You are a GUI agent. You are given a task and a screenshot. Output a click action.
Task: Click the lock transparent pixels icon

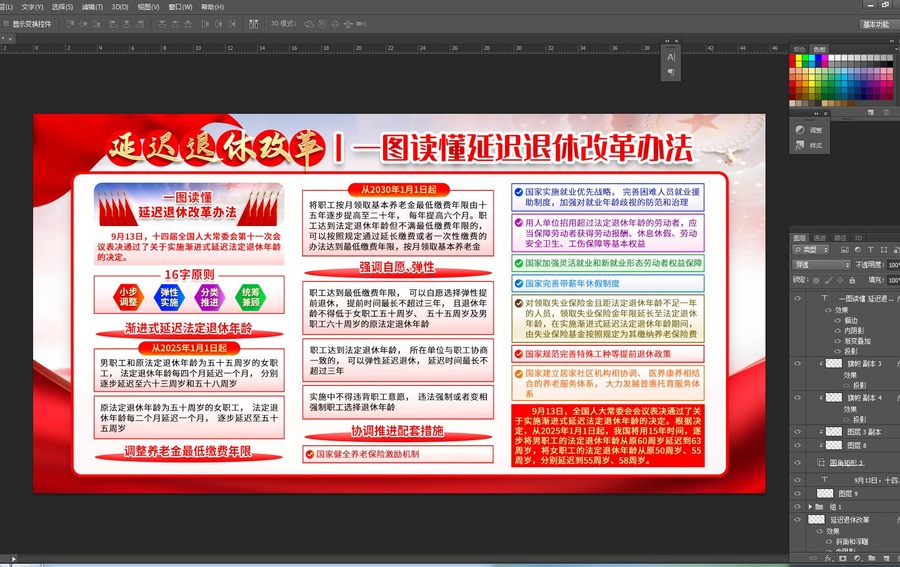[816, 280]
